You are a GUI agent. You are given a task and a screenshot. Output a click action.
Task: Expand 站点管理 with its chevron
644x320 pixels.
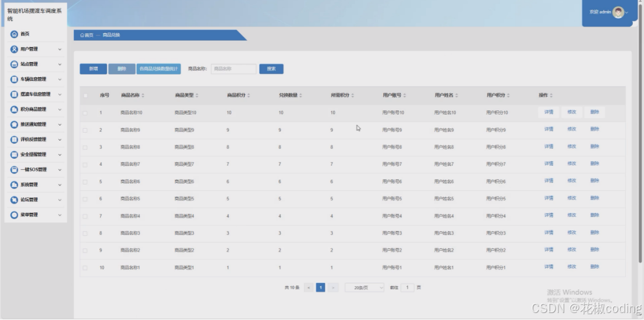pyautogui.click(x=60, y=65)
